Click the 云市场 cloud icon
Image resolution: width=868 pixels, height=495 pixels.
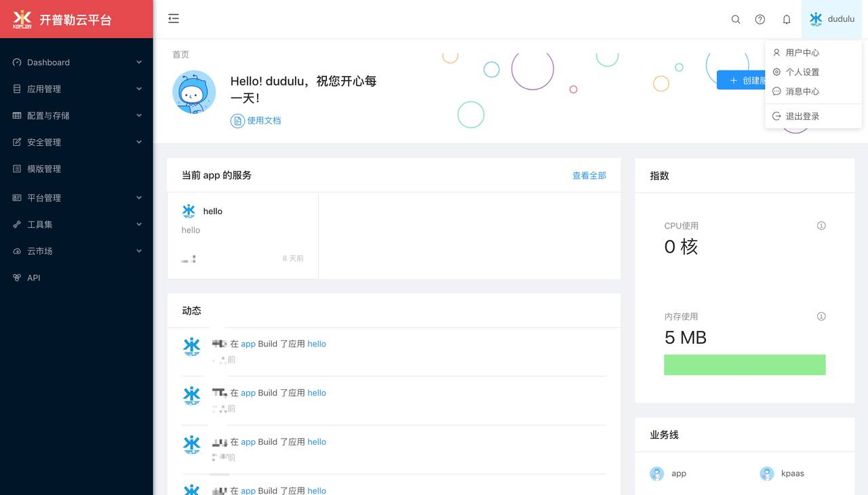[x=17, y=251]
